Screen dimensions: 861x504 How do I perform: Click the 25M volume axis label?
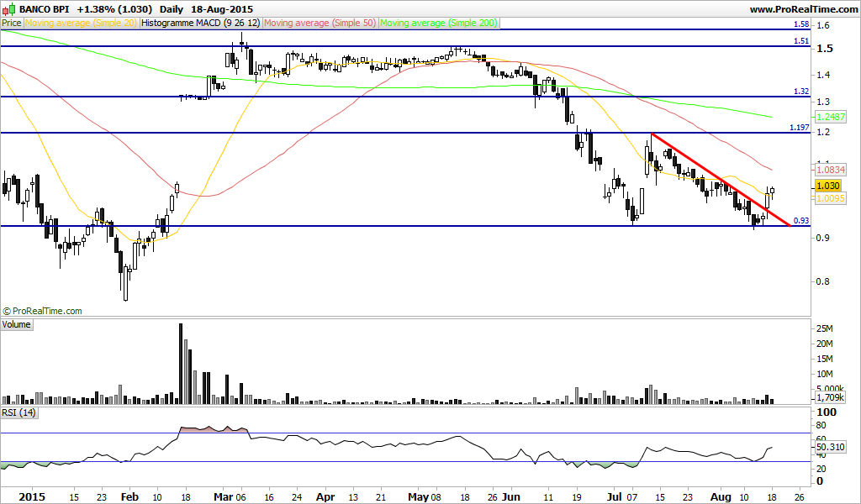(825, 328)
